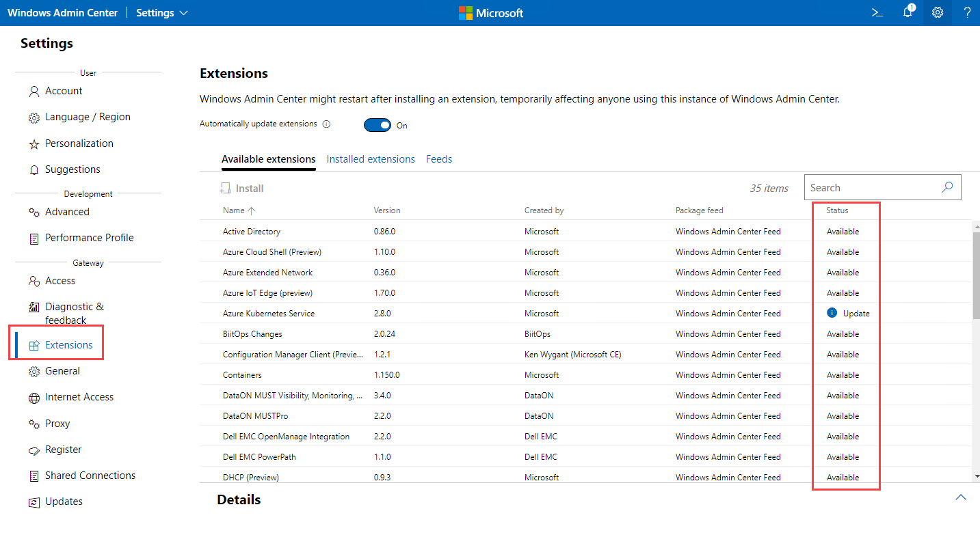980x535 pixels.
Task: Click the Access people icon
Action: coord(34,282)
